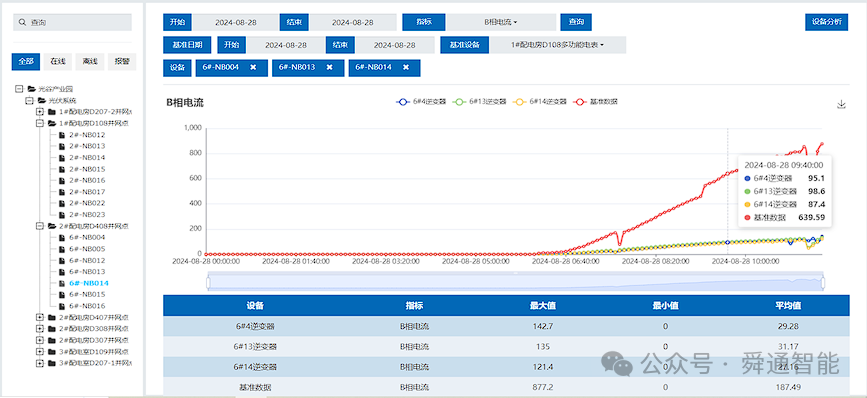The image size is (867, 398).
Task: Click the file icon beside 6#-NB015
Action: coord(62,295)
